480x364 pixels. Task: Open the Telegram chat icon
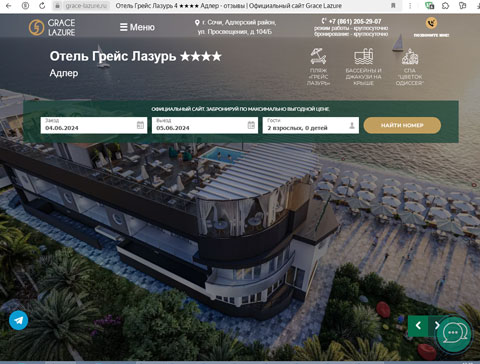click(x=19, y=320)
